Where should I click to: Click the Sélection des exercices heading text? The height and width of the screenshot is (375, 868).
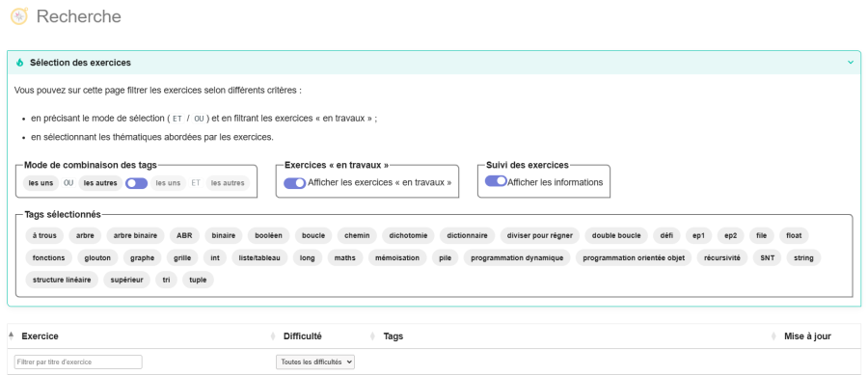80,63
